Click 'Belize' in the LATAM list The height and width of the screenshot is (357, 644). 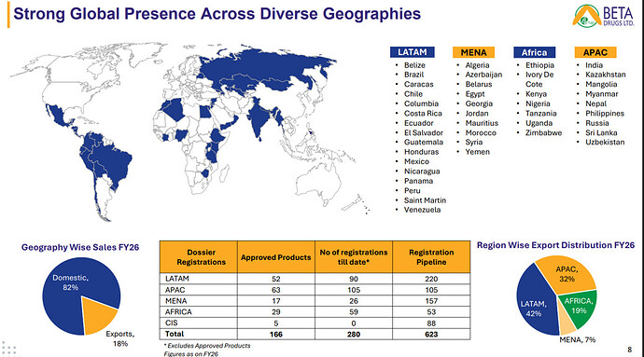pos(414,65)
